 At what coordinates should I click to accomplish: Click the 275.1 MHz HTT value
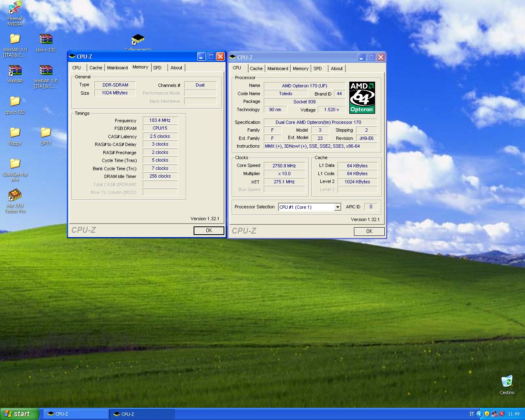click(284, 182)
